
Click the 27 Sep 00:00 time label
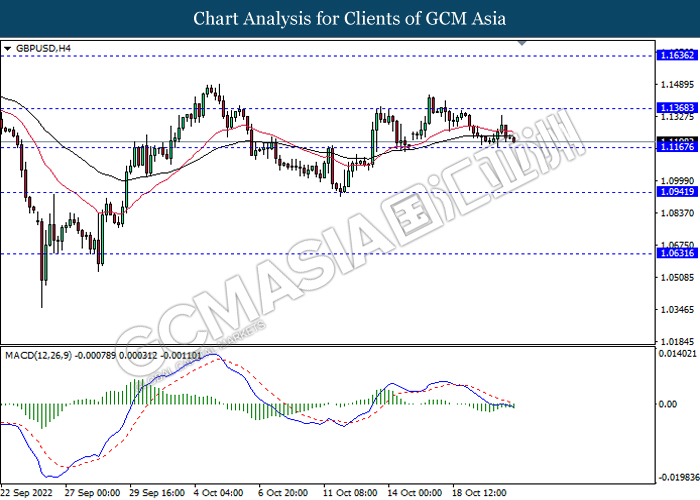[92, 493]
